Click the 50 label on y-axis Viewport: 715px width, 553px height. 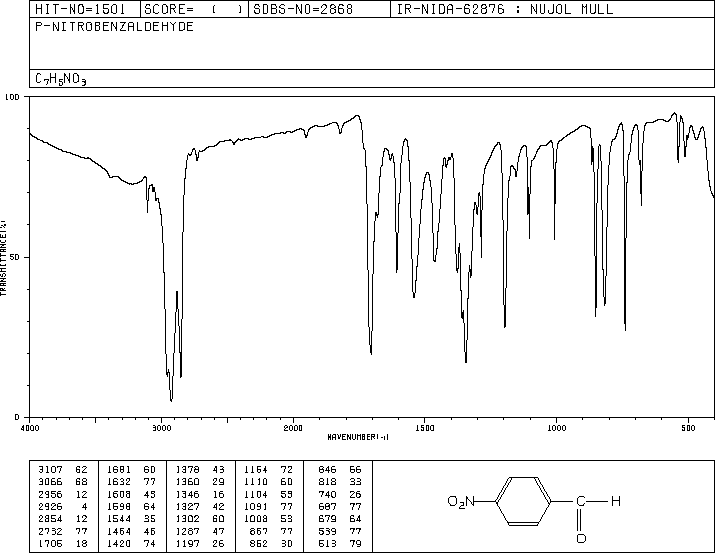pos(15,257)
